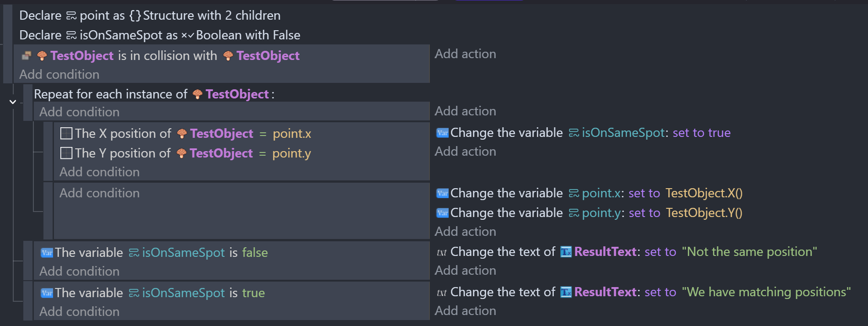Image resolution: width=868 pixels, height=326 pixels.
Task: Click the Var icon of the point.x action
Action: click(x=442, y=193)
